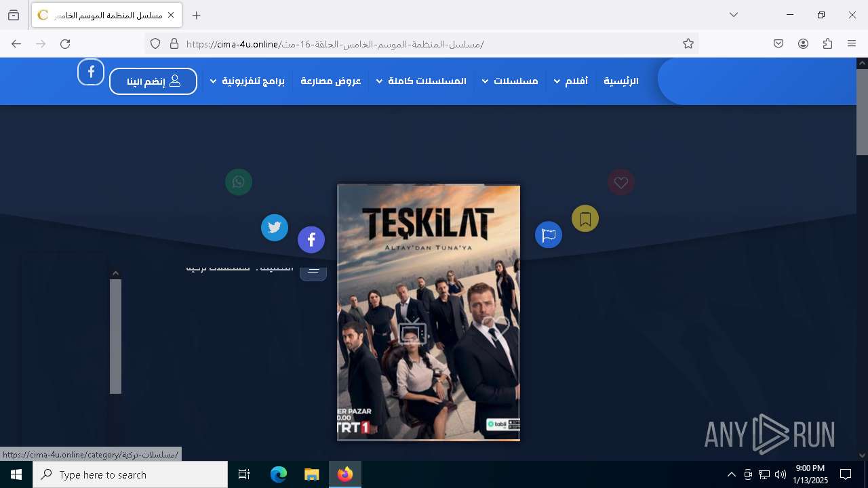
Task: Open the Pocket save icon
Action: (778, 43)
